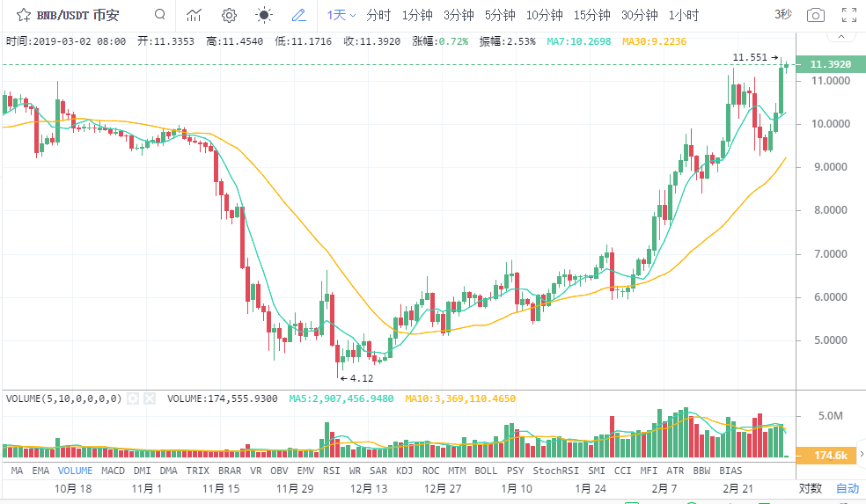Click the MA30:9.2236 legend value
866x504 pixels.
654,41
